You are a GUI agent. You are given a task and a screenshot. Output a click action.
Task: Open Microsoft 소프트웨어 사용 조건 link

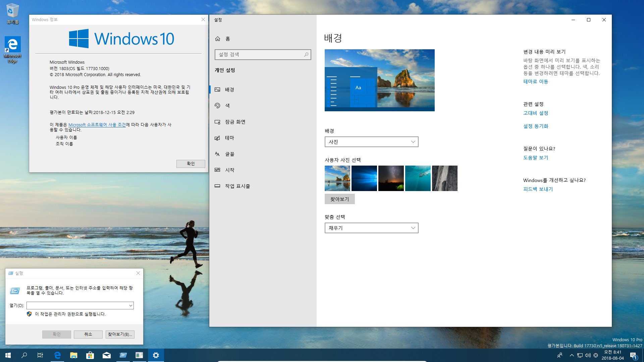click(97, 125)
